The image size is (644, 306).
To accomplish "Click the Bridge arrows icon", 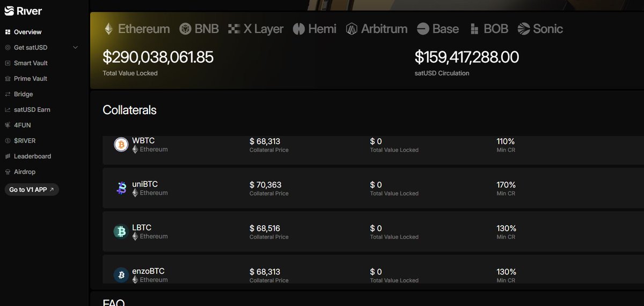I will tap(8, 94).
